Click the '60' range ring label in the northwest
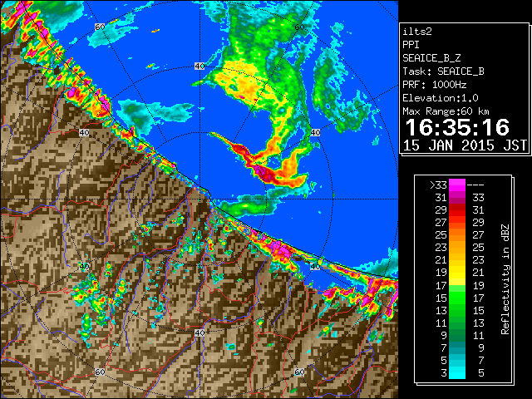Image resolution: width=532 pixels, height=399 pixels. click(100, 27)
